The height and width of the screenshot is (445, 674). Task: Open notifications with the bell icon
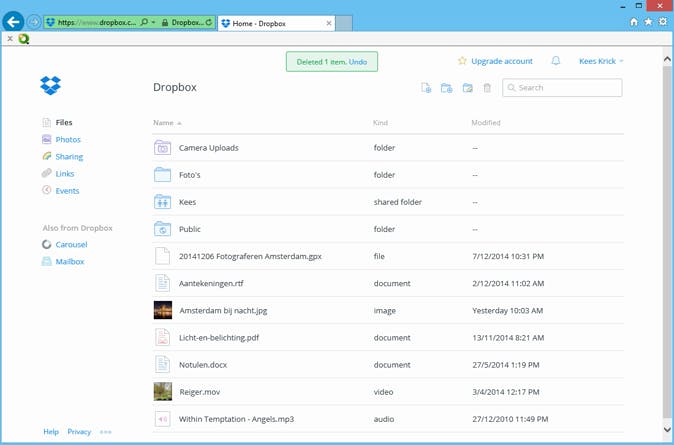tap(556, 61)
